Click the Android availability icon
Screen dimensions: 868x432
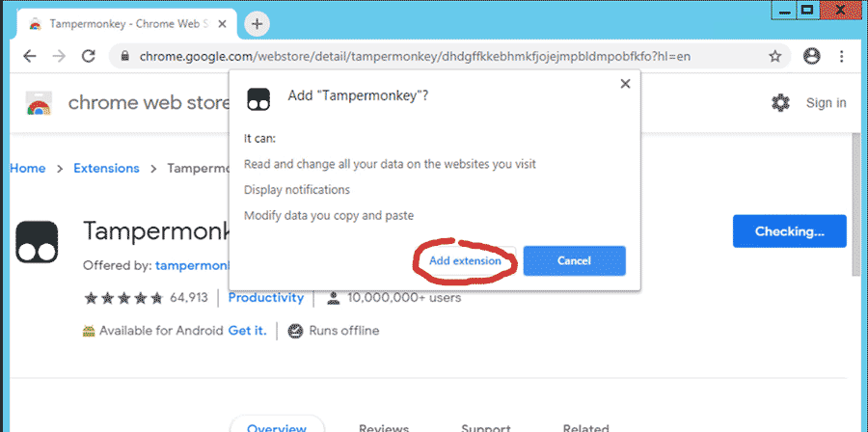(x=89, y=332)
